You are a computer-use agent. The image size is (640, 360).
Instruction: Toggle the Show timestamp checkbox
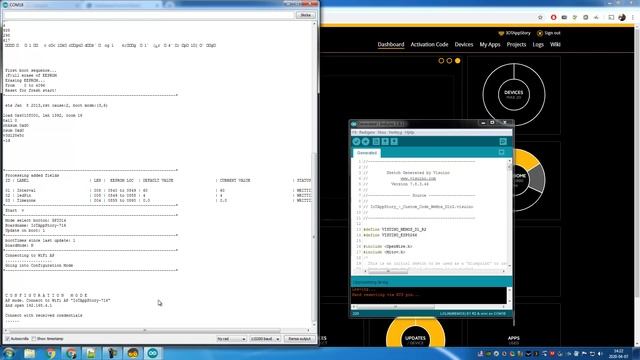tap(34, 339)
